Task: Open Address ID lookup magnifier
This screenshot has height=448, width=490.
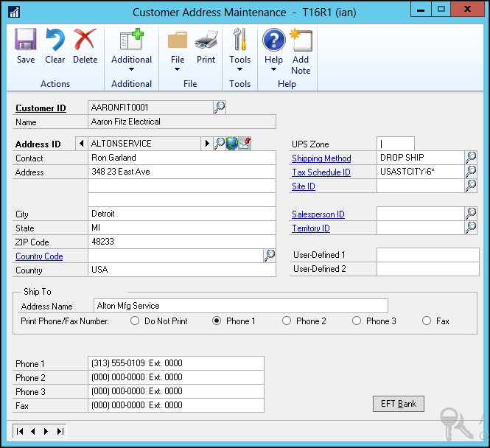Action: (220, 144)
